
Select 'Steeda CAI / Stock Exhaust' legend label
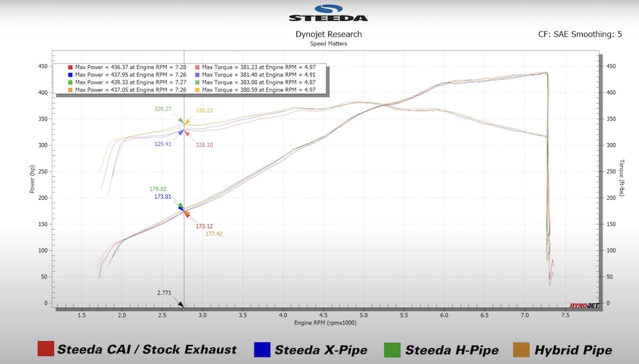tap(147, 349)
